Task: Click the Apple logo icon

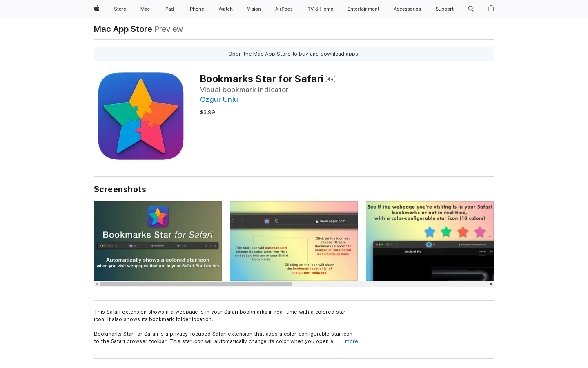Action: (97, 9)
